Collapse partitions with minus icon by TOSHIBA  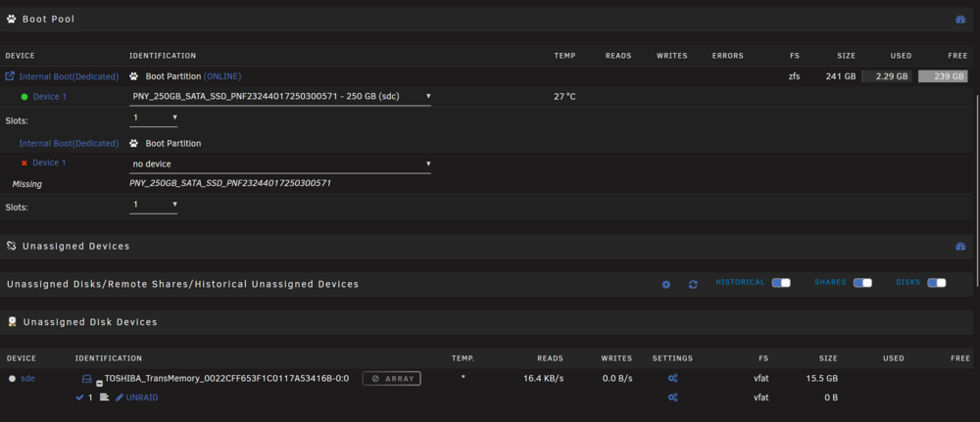tap(99, 383)
